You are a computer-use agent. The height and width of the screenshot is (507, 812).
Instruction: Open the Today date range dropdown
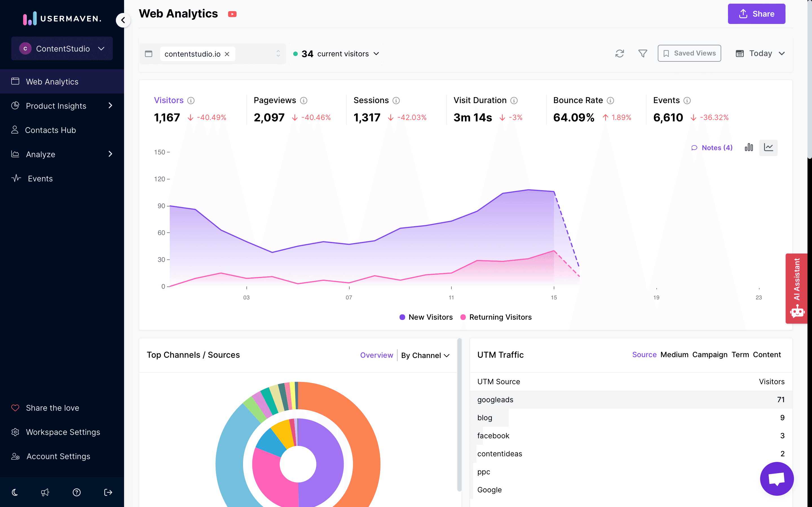(760, 53)
